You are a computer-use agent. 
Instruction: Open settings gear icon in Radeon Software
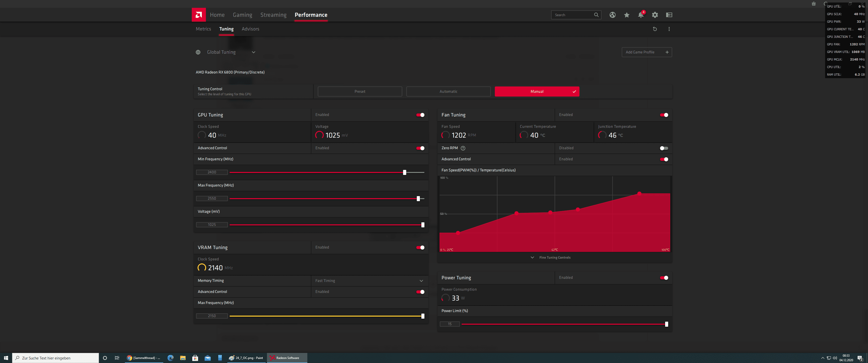coord(655,15)
